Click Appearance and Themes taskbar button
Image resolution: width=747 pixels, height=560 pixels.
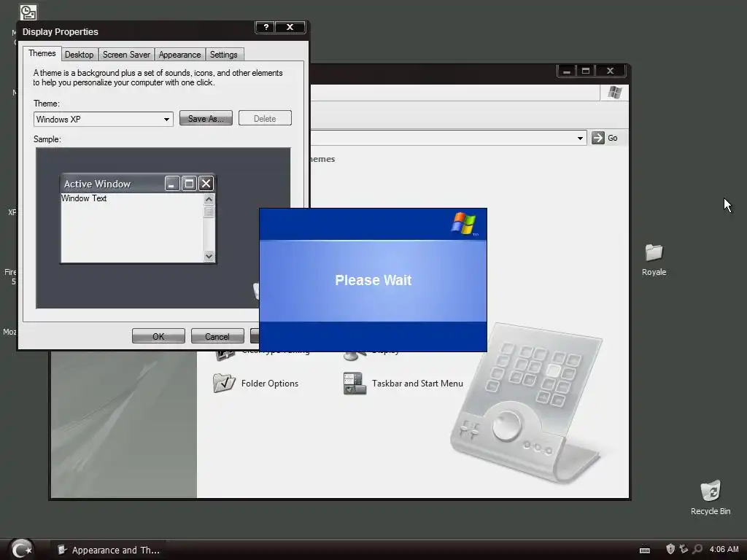tap(109, 550)
